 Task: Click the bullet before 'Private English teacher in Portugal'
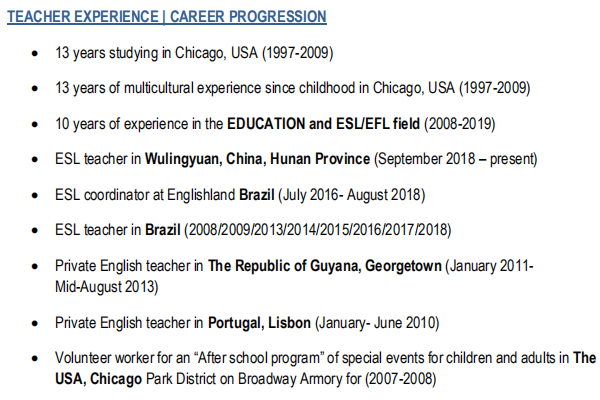tap(36, 322)
